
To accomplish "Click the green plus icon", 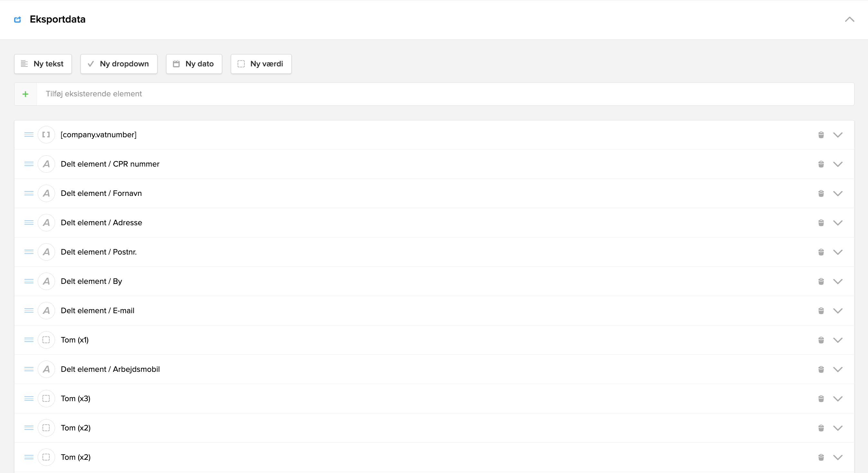I will [26, 94].
